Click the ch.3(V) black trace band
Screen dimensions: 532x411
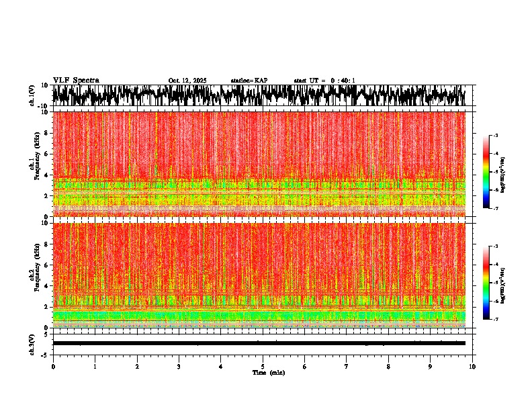click(x=259, y=343)
